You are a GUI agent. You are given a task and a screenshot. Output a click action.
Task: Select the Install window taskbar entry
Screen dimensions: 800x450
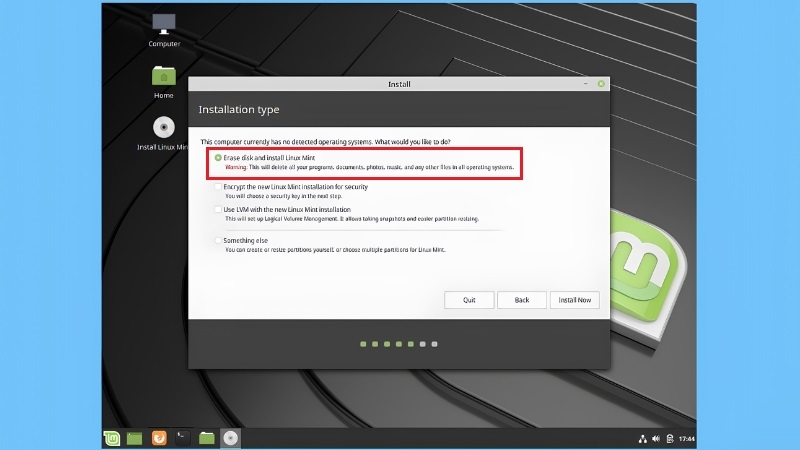(x=231, y=438)
